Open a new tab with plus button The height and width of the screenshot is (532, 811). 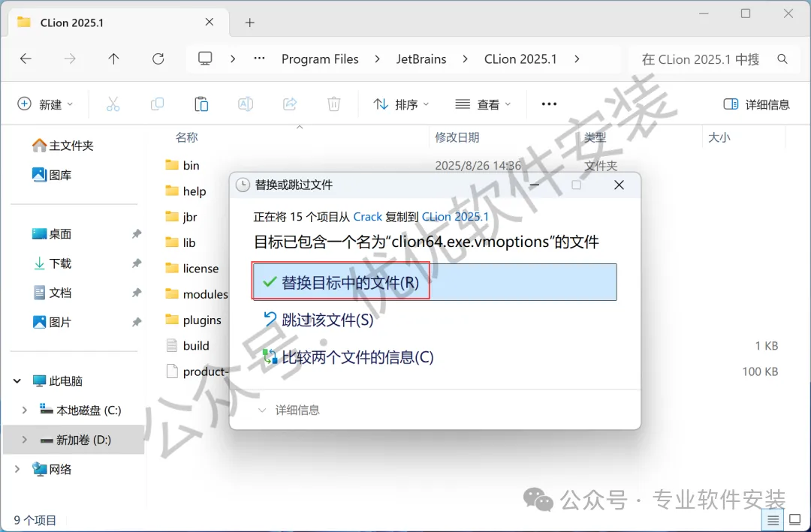(x=250, y=23)
